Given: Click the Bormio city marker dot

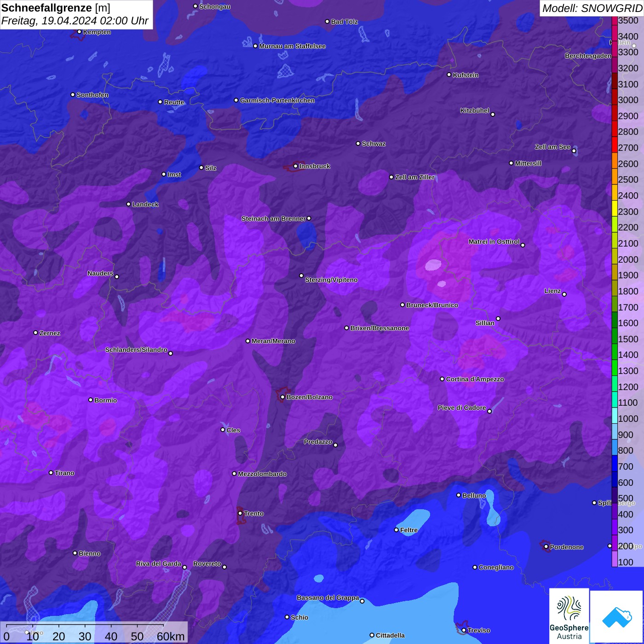Looking at the screenshot, I should [x=91, y=400].
